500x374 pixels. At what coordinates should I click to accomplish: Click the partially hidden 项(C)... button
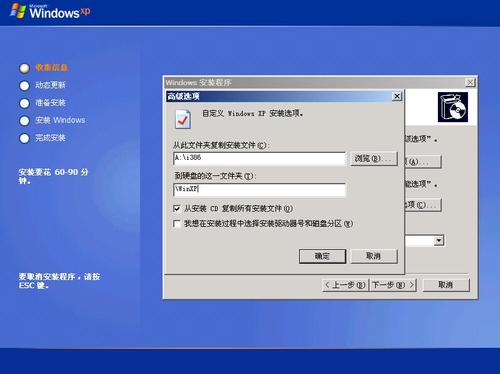point(423,205)
